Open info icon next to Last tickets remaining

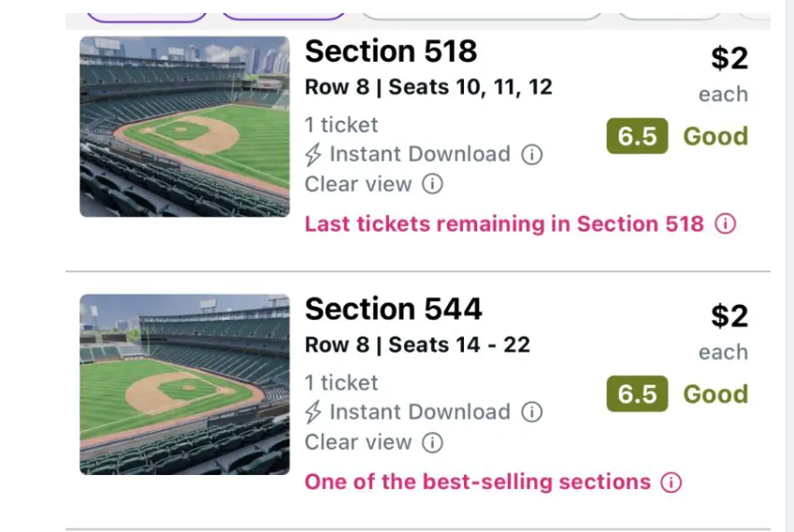726,224
